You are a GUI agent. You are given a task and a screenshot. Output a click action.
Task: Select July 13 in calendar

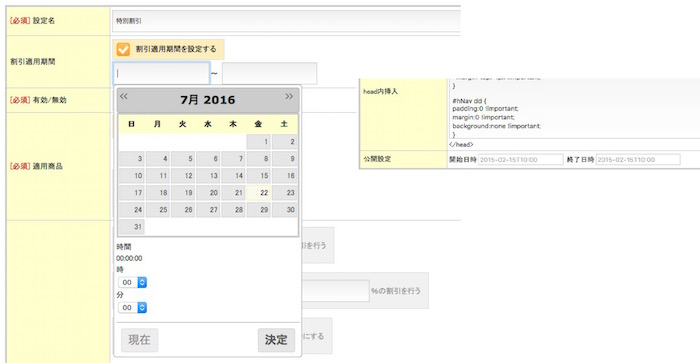point(208,176)
